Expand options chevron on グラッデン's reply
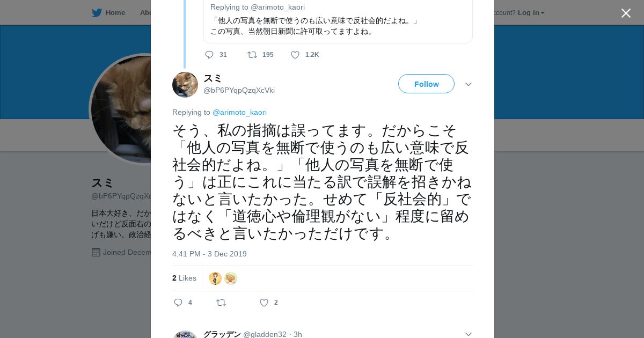 468,334
